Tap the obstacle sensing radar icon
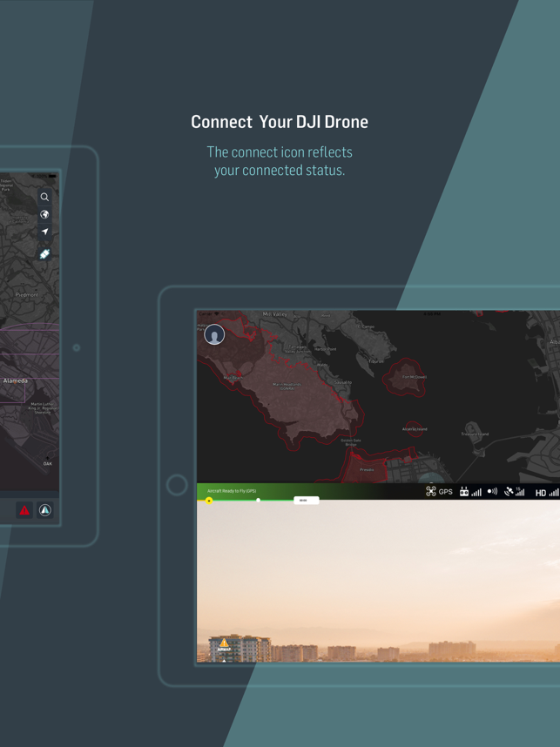The width and height of the screenshot is (560, 747). pyautogui.click(x=492, y=491)
